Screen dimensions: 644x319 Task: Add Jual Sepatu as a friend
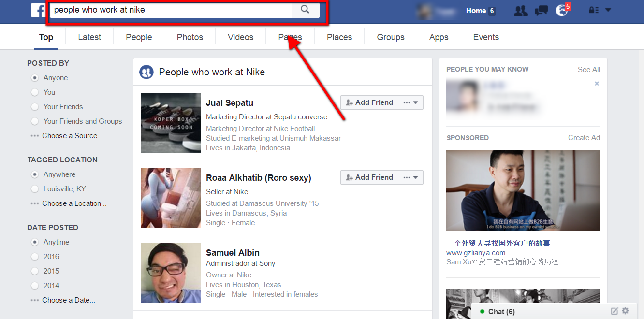[369, 102]
